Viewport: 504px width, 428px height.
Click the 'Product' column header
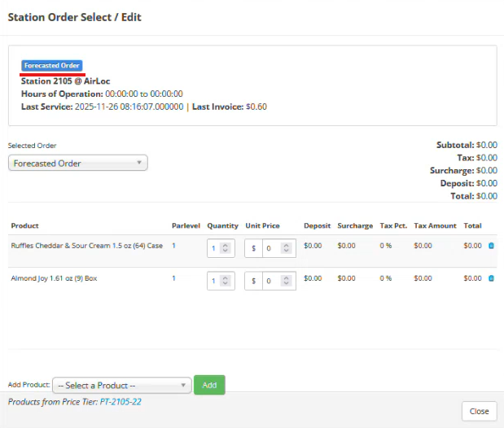[x=24, y=225]
